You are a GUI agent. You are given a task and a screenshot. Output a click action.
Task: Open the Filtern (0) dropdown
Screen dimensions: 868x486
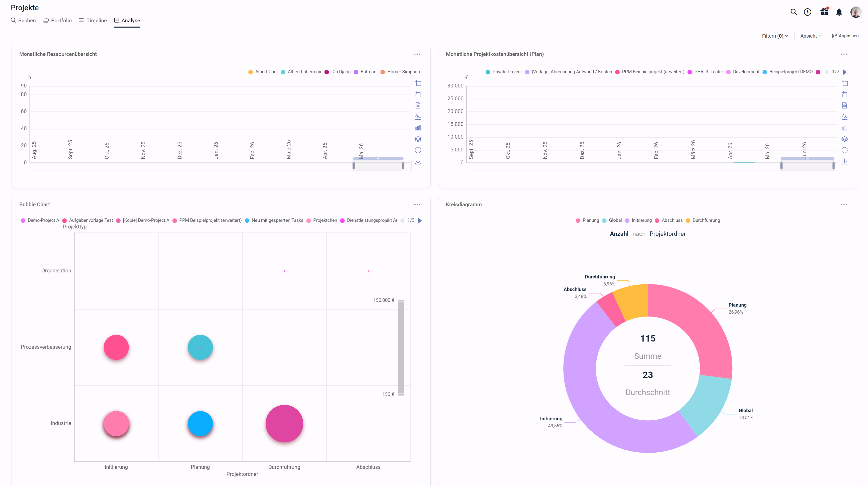pyautogui.click(x=775, y=36)
